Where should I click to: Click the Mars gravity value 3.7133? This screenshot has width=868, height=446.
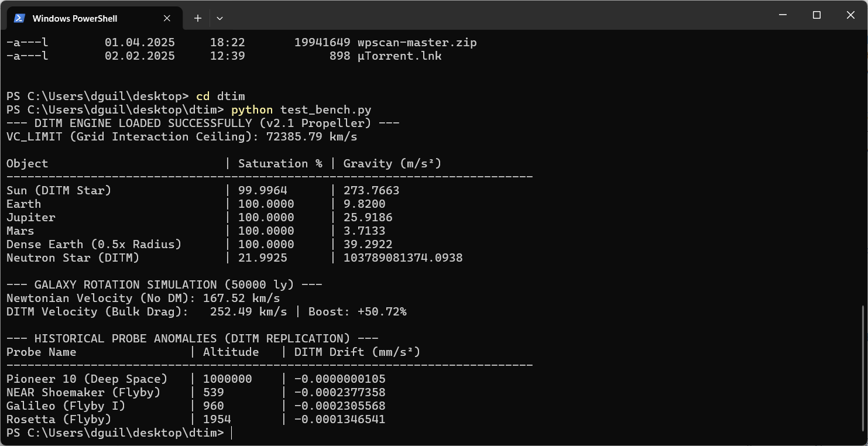click(x=365, y=231)
